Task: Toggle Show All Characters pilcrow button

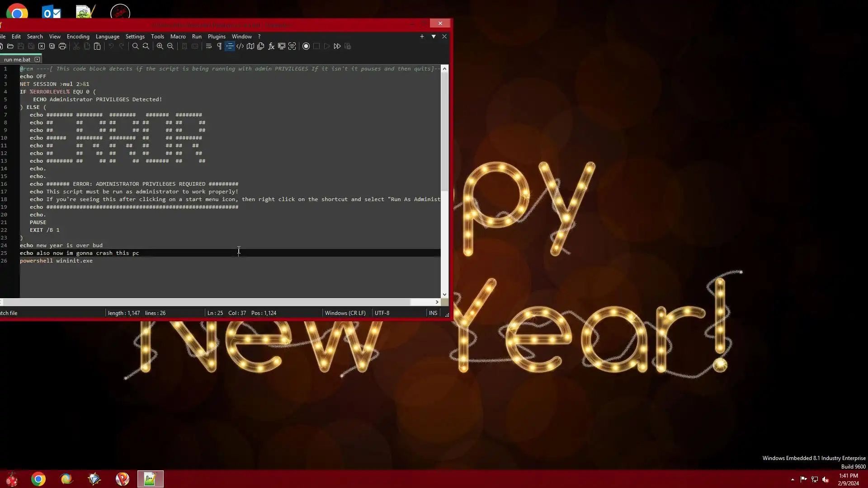Action: (219, 46)
